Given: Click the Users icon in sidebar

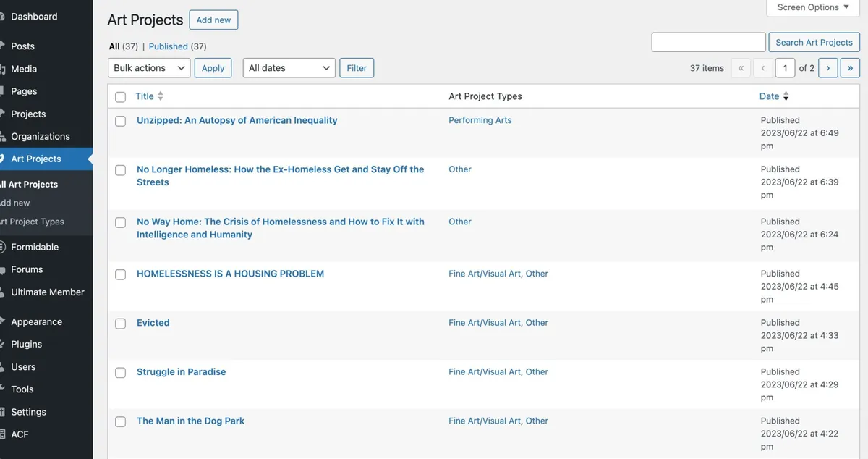Looking at the screenshot, I should pos(2,367).
